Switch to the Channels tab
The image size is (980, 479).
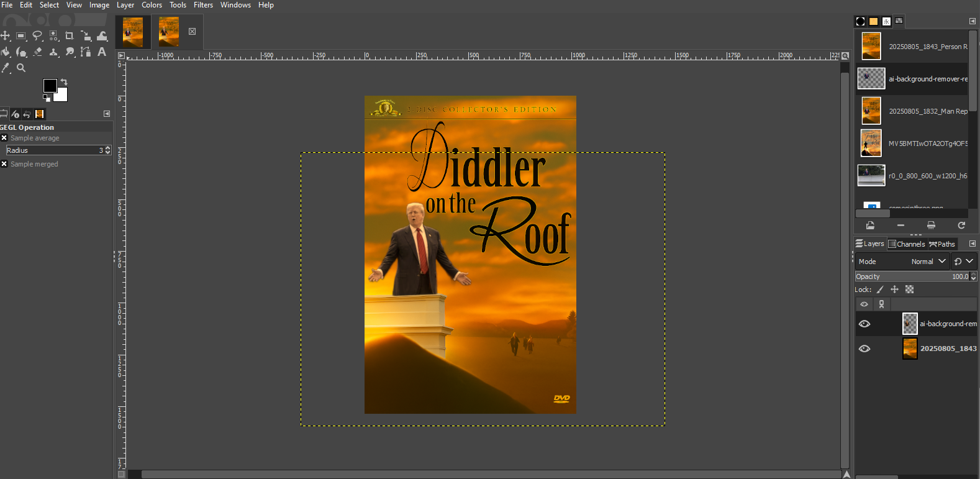click(907, 244)
